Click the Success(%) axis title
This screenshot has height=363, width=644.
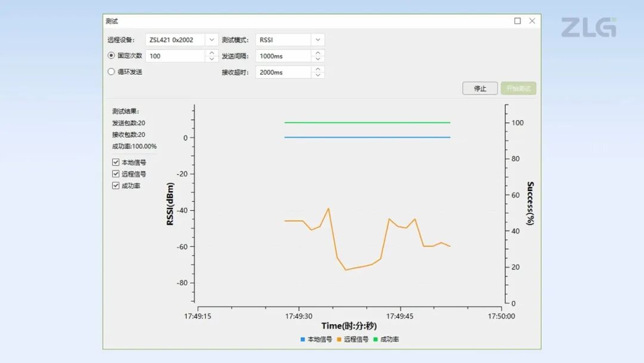click(530, 203)
